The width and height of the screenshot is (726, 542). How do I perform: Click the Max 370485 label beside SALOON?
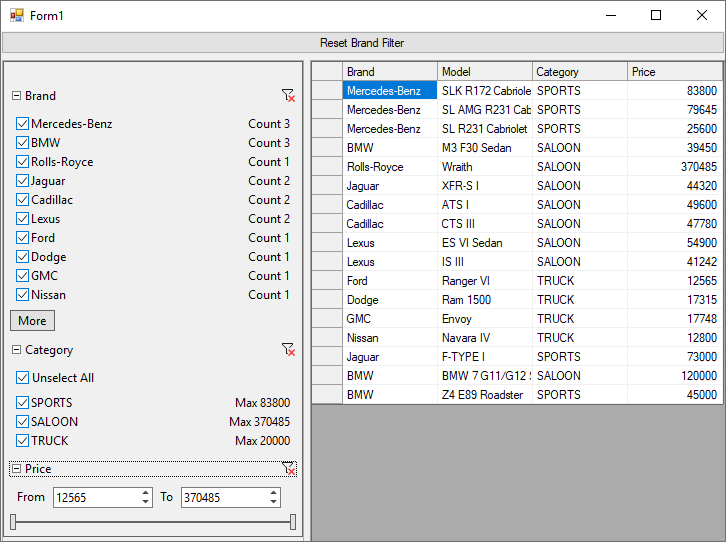pos(260,422)
